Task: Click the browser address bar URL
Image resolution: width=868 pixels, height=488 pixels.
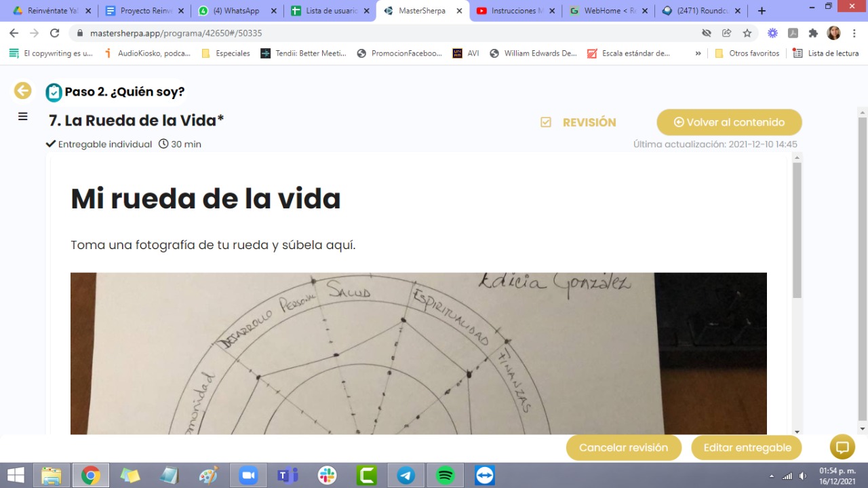Action: pos(176,33)
